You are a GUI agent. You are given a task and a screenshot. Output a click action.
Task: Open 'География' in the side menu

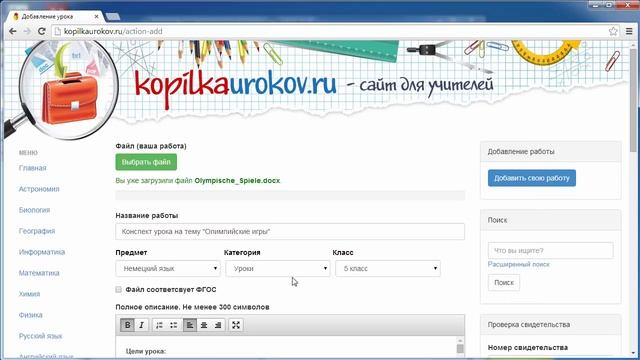coord(37,231)
